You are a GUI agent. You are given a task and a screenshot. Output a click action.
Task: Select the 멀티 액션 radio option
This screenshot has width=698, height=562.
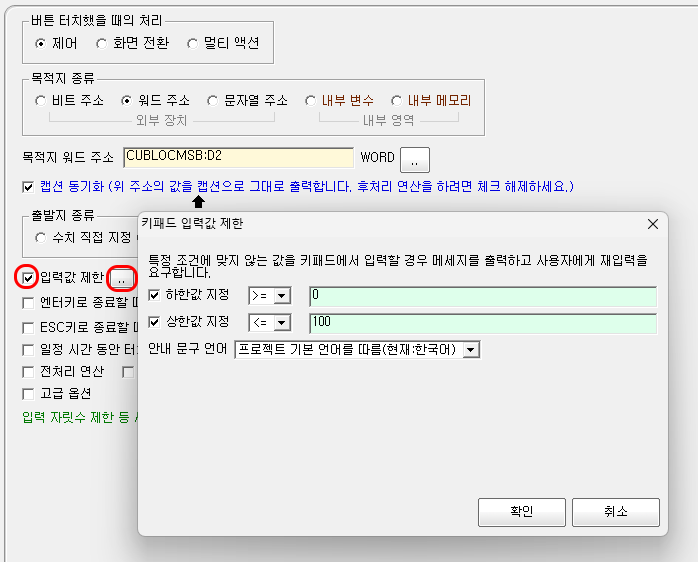point(192,44)
